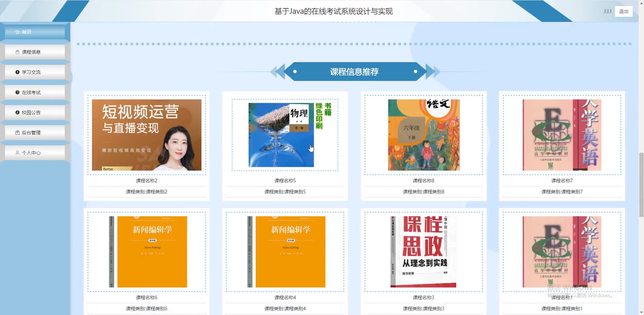The image size is (644, 315).
Task: Click the scrollbar up arrow
Action: 641,2
